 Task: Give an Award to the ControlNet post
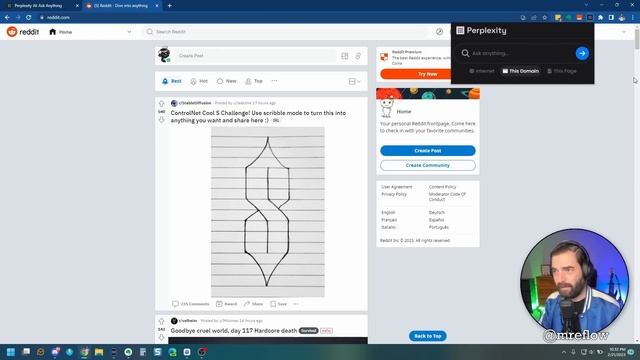coord(226,304)
